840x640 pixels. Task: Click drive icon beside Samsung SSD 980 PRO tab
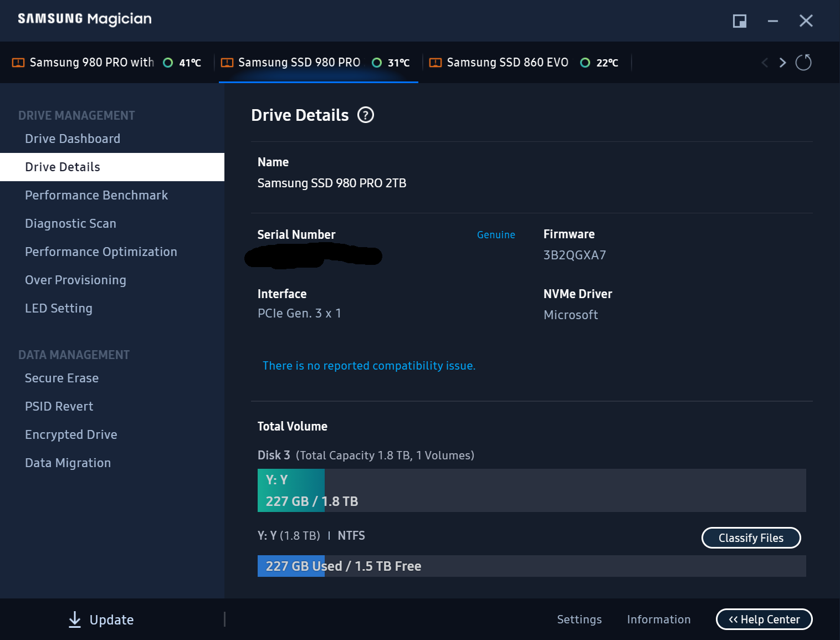227,63
